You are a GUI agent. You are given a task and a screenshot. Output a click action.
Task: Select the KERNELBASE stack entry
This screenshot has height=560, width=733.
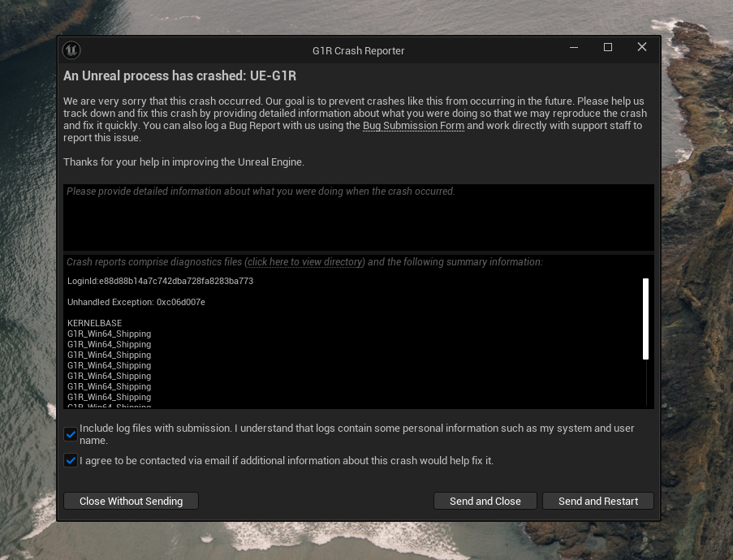coord(94,323)
